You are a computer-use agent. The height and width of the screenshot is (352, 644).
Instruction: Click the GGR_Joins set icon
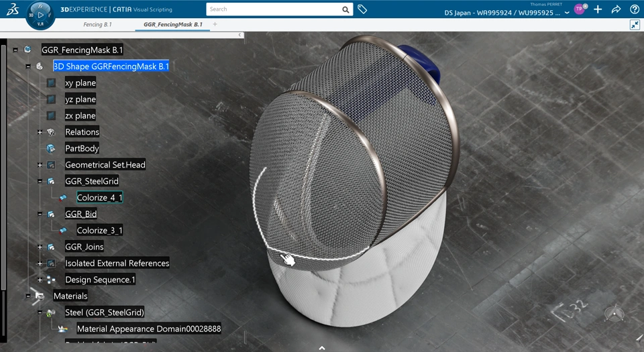(x=51, y=247)
